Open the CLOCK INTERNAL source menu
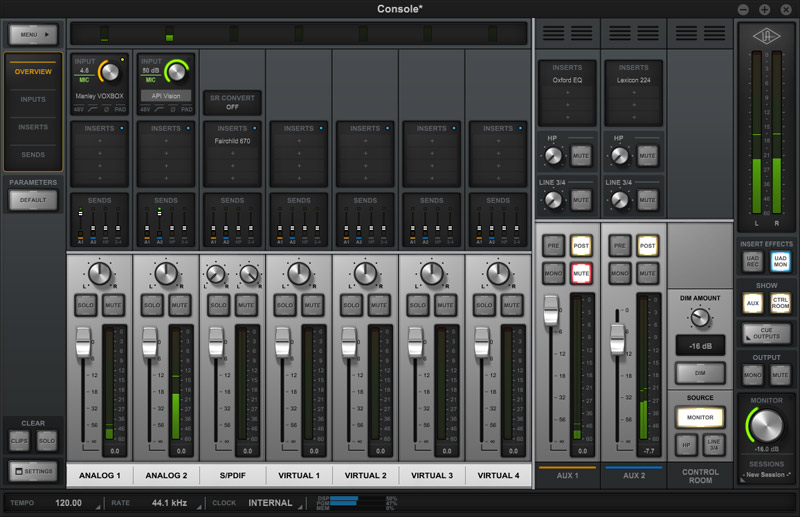Screen dimensions: 800x517 click(270, 503)
